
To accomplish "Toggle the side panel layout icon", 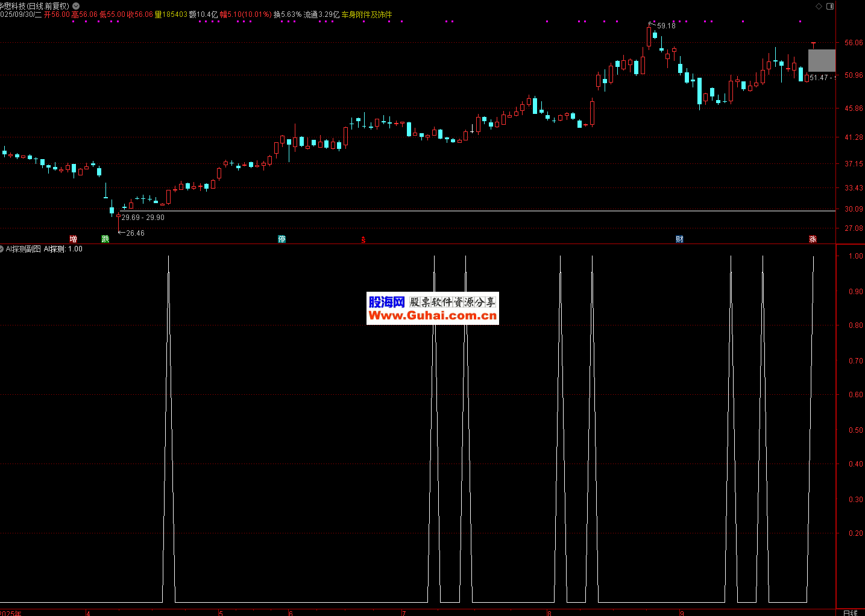I will tap(830, 6).
